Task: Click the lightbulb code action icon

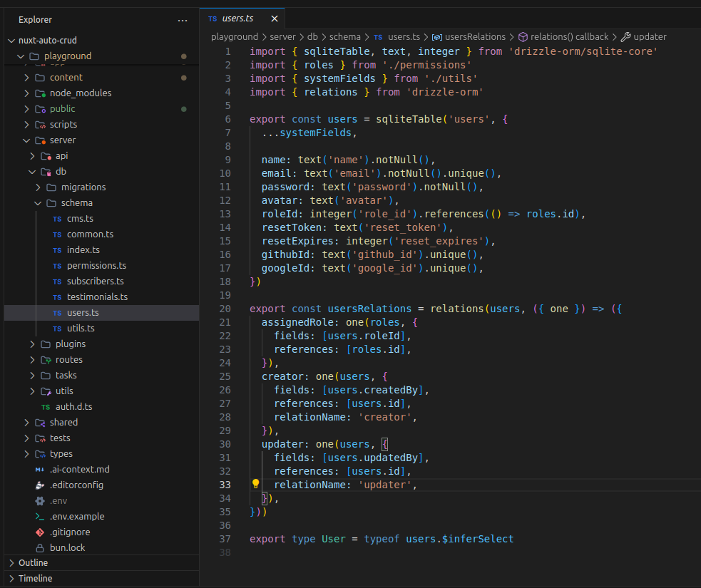Action: (x=256, y=484)
